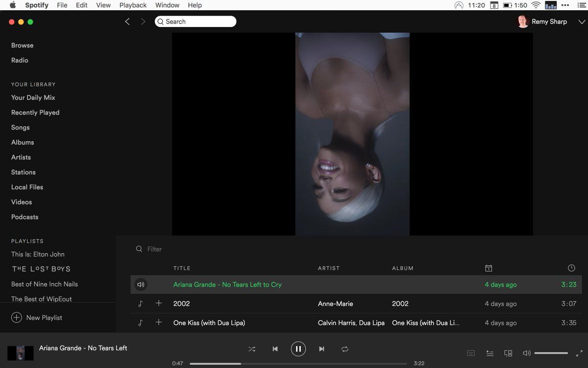
Task: Toggle shuffle playback
Action: click(252, 349)
